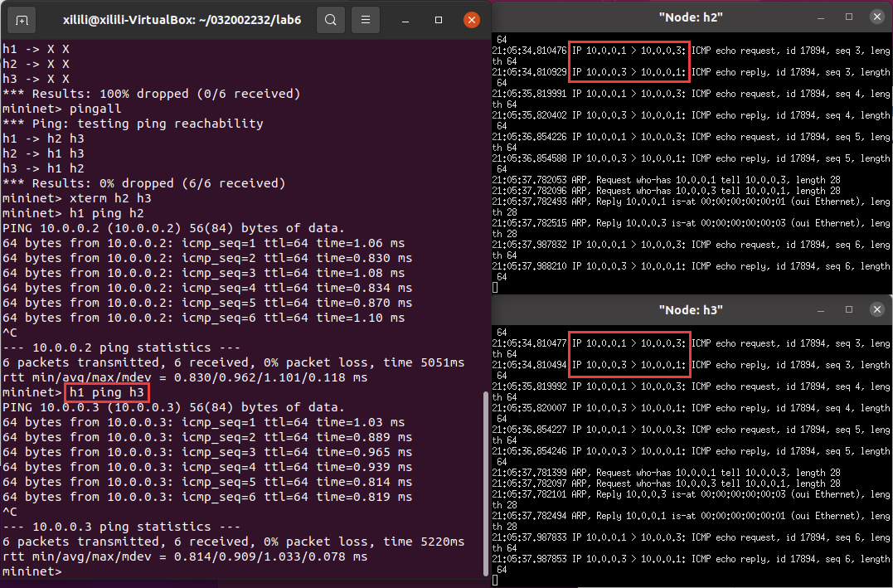This screenshot has width=893, height=588.
Task: Click h2 line timestamped 21:05:34.810929
Action: click(x=691, y=77)
